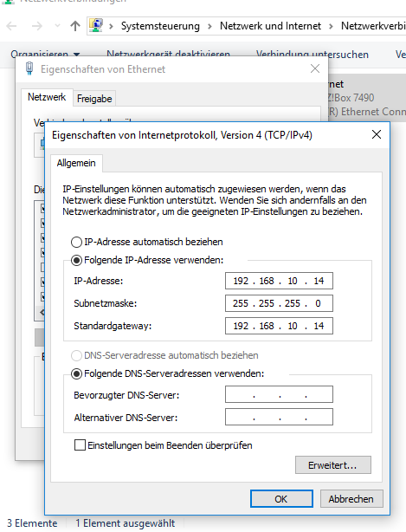
Task: Click Netzwerkgerät deaktivieren in toolbar
Action: click(169, 54)
